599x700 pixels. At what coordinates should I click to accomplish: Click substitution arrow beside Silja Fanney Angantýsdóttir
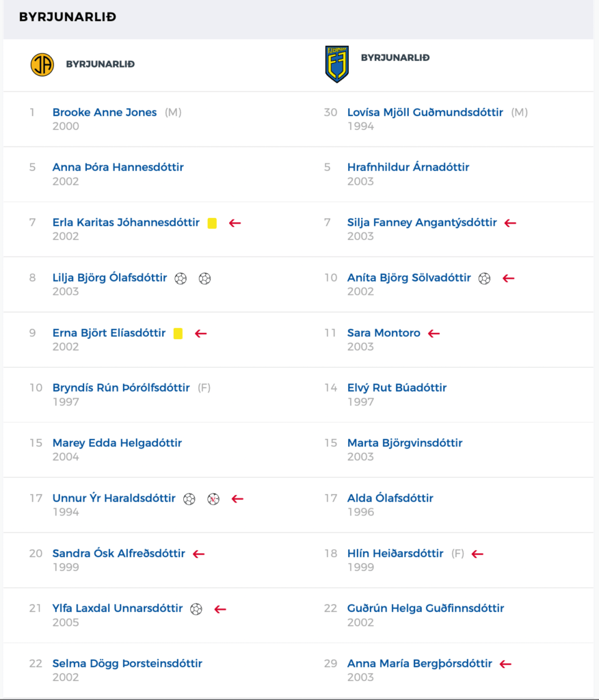click(510, 224)
